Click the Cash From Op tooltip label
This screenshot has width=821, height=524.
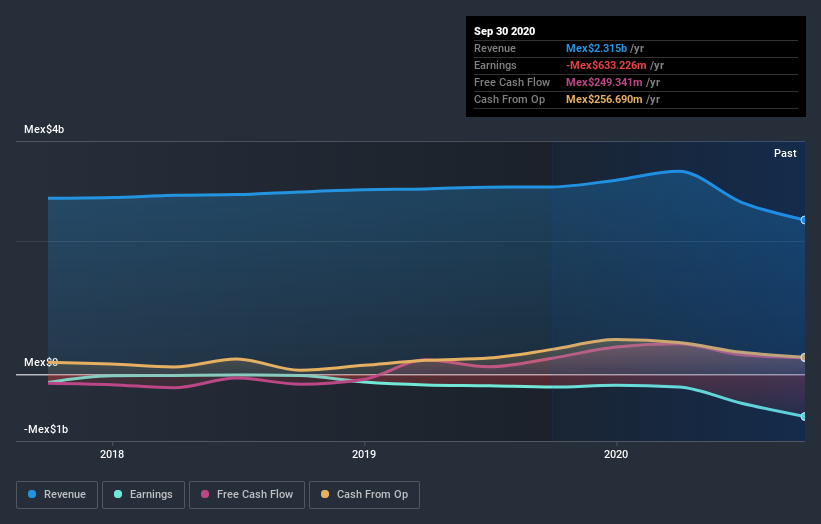tap(509, 99)
